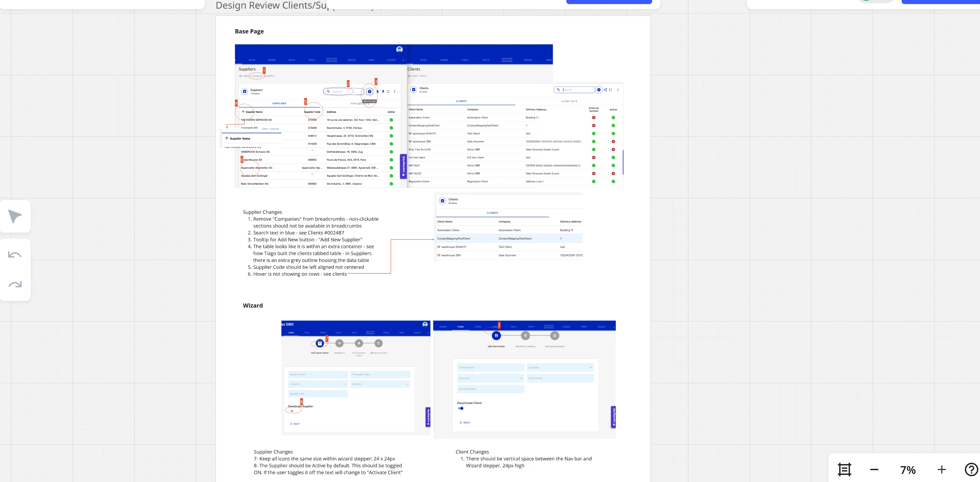The height and width of the screenshot is (482, 980).
Task: Click highlighted ContactMappingTestClient row in lower Clients table
Action: coord(509,238)
